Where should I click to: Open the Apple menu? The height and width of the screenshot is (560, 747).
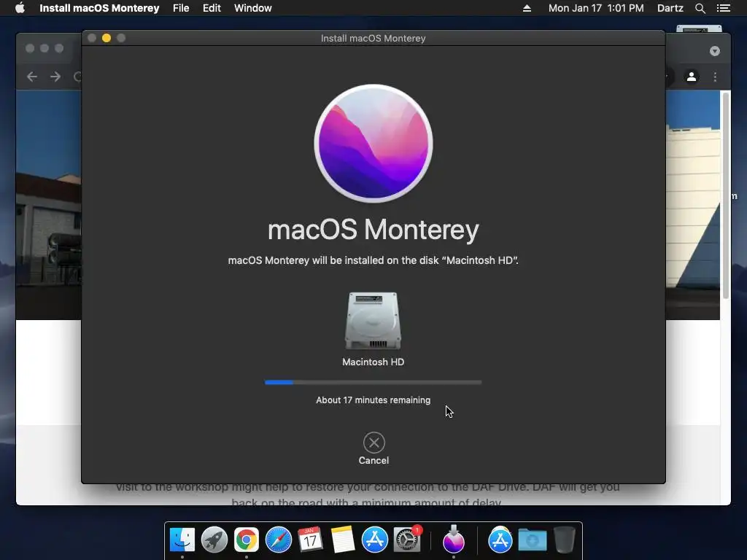pyautogui.click(x=20, y=8)
